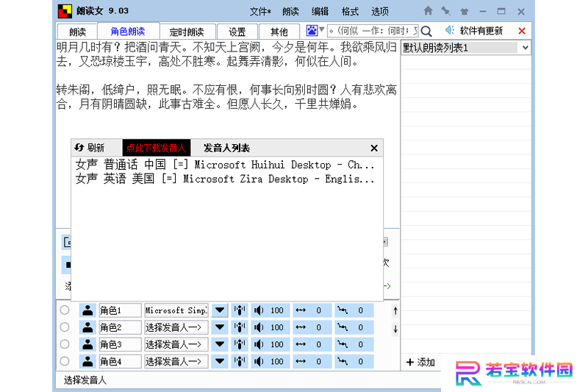Screen dimensions: 588x392
Task: Click the 软件有更新 notice
Action: coord(481,31)
